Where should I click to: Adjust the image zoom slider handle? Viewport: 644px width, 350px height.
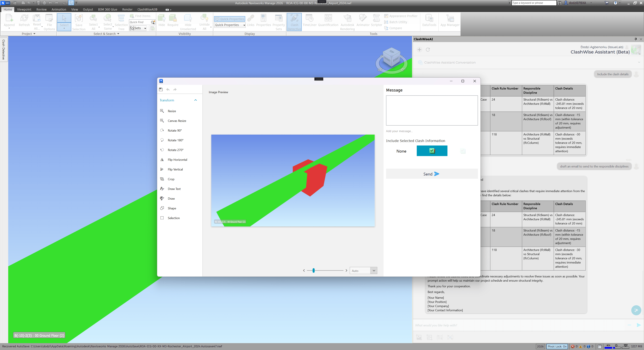(313, 271)
